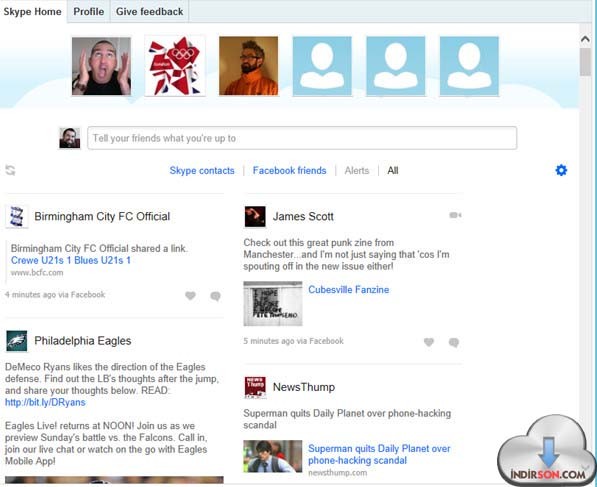Open the feed settings gear icon
The height and width of the screenshot is (487, 597).
point(561,170)
